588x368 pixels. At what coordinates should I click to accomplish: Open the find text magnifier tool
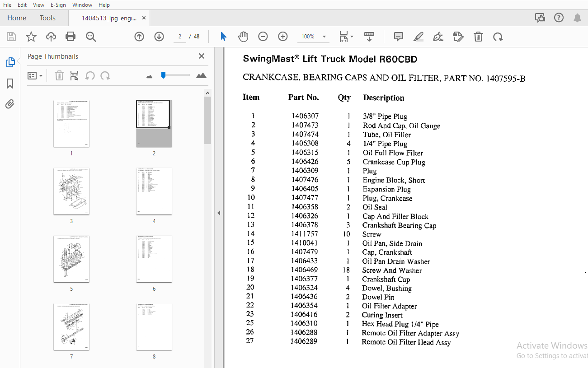(91, 37)
